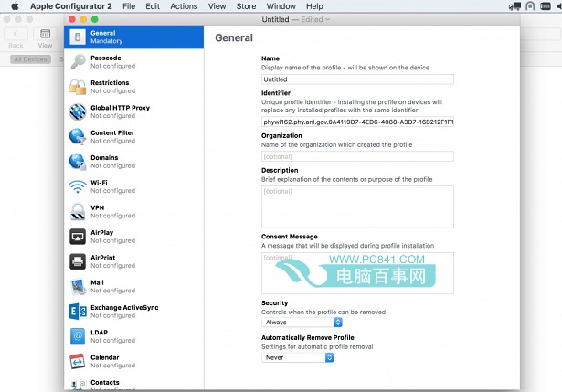
Task: Open the Apple menu
Action: coord(15,6)
